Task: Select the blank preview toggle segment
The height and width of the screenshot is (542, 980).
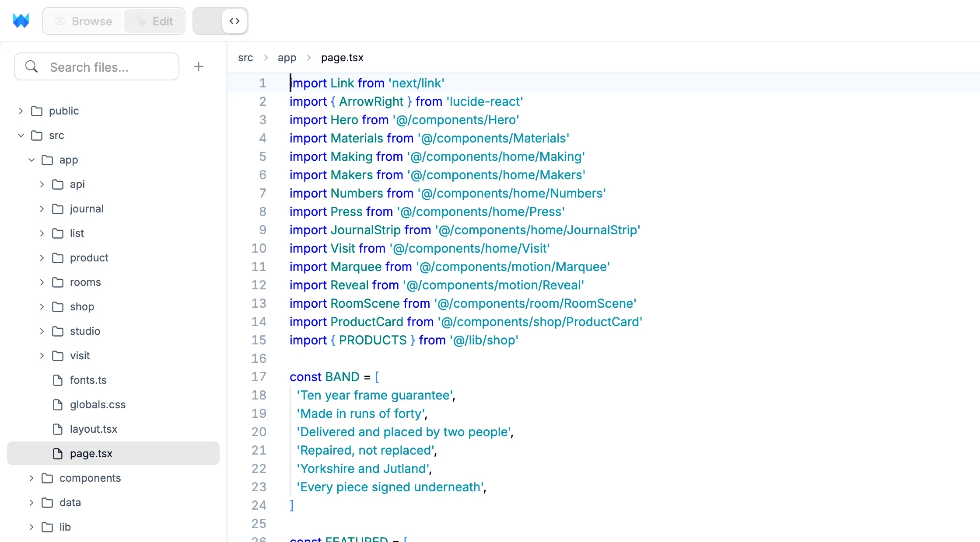Action: (208, 21)
